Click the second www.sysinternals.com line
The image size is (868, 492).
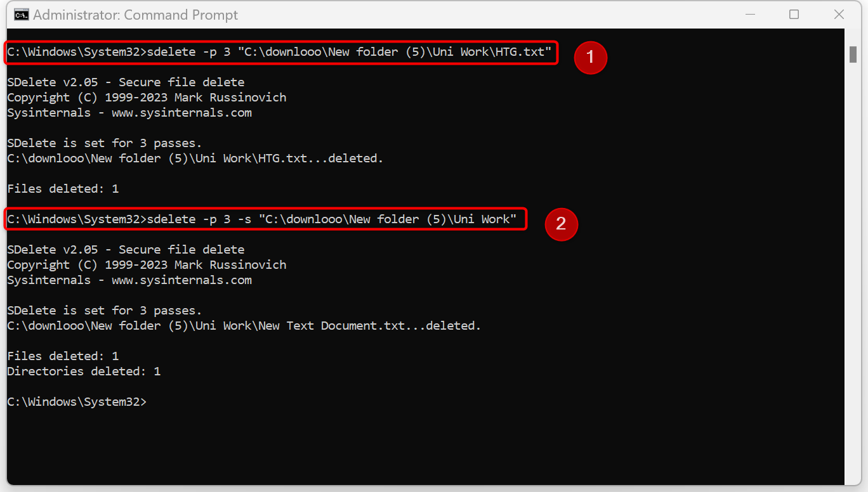129,280
